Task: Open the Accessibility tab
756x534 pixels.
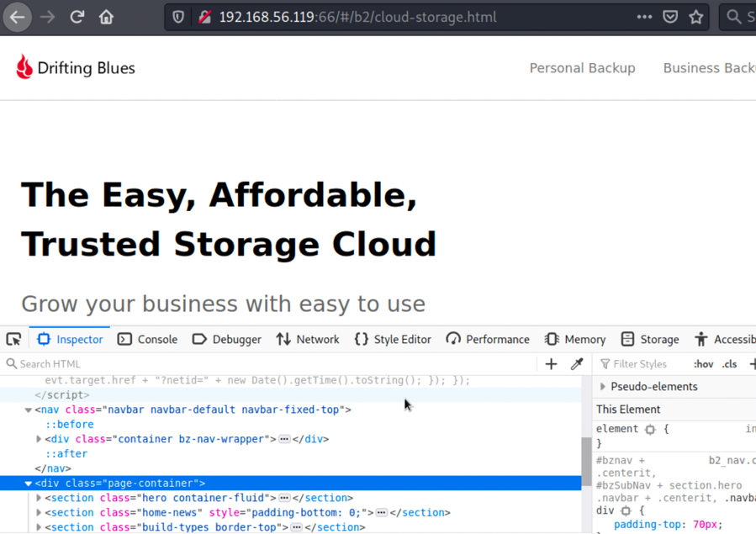Action: click(724, 339)
